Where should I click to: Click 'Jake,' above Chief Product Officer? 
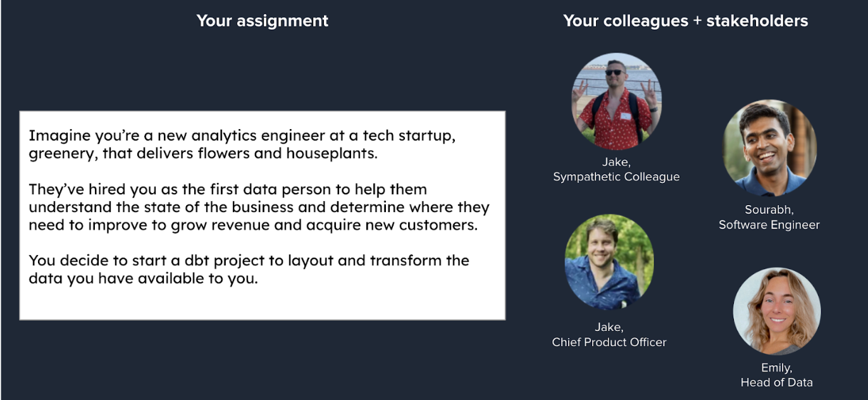[609, 327]
